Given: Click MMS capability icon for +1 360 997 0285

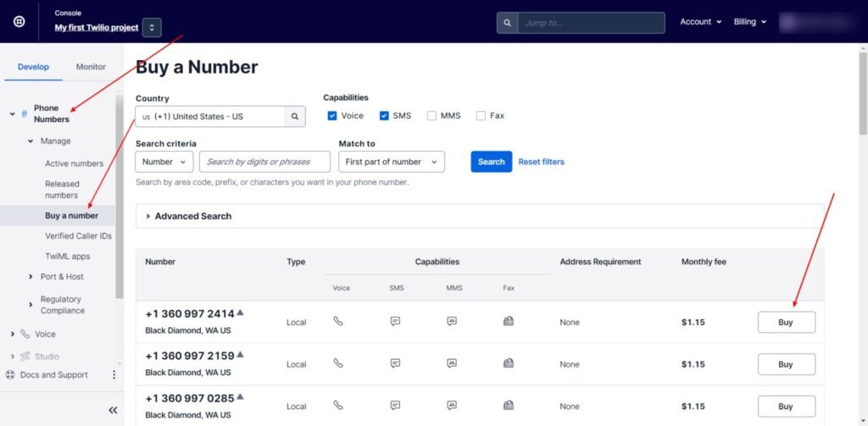Looking at the screenshot, I should (452, 406).
